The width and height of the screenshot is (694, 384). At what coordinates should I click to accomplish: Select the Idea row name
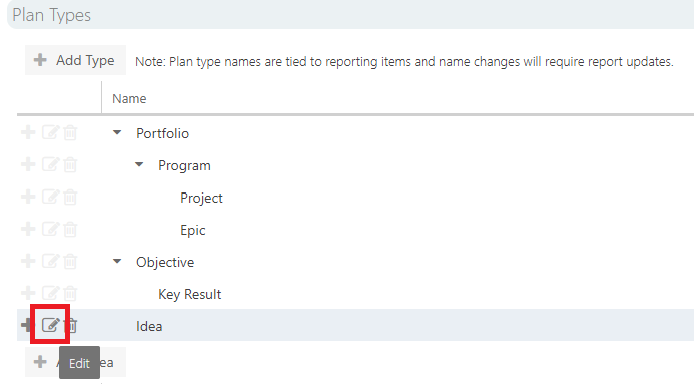149,326
